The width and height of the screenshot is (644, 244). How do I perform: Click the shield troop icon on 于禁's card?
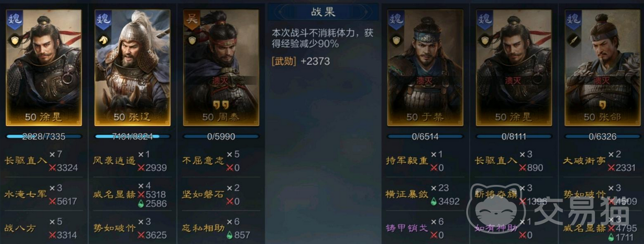pos(395,39)
